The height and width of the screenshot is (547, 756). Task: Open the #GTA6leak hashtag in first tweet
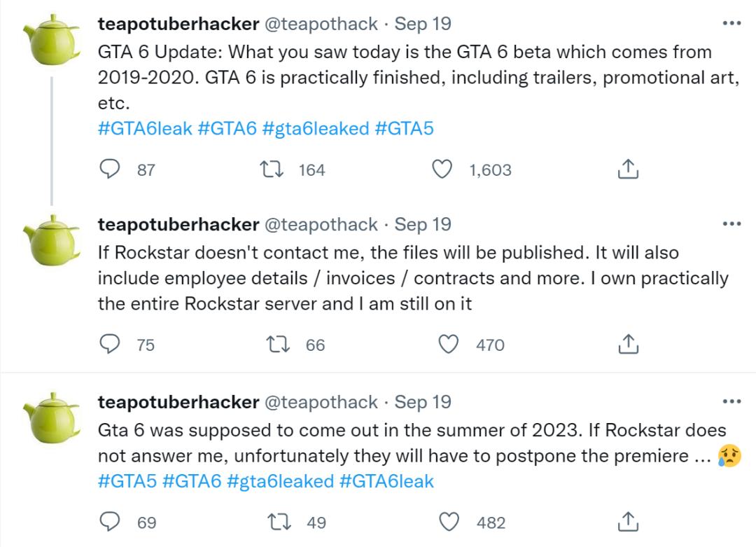point(145,129)
